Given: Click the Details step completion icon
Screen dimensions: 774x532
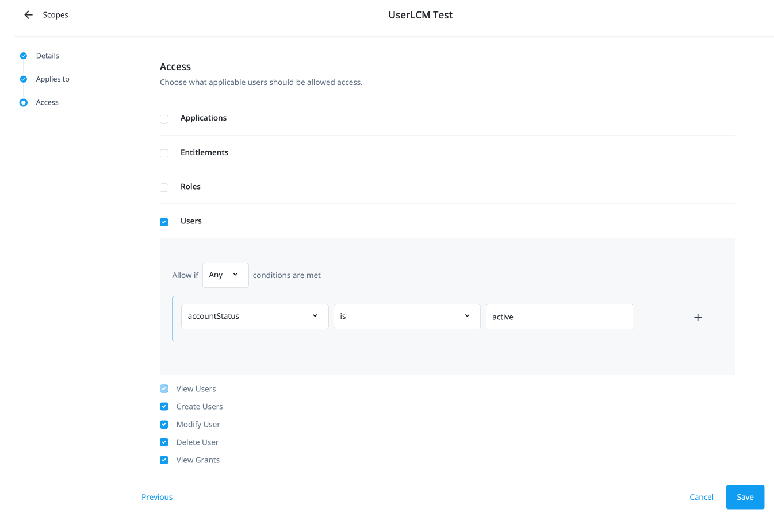Looking at the screenshot, I should click(23, 56).
